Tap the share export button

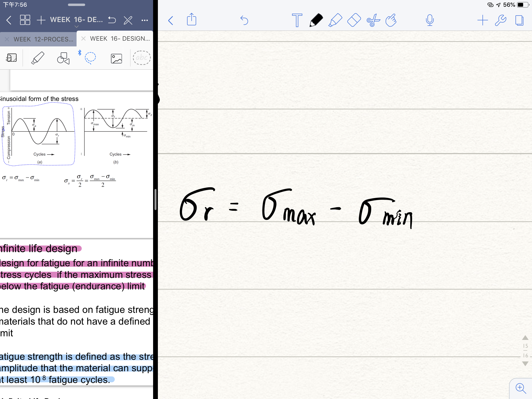191,20
